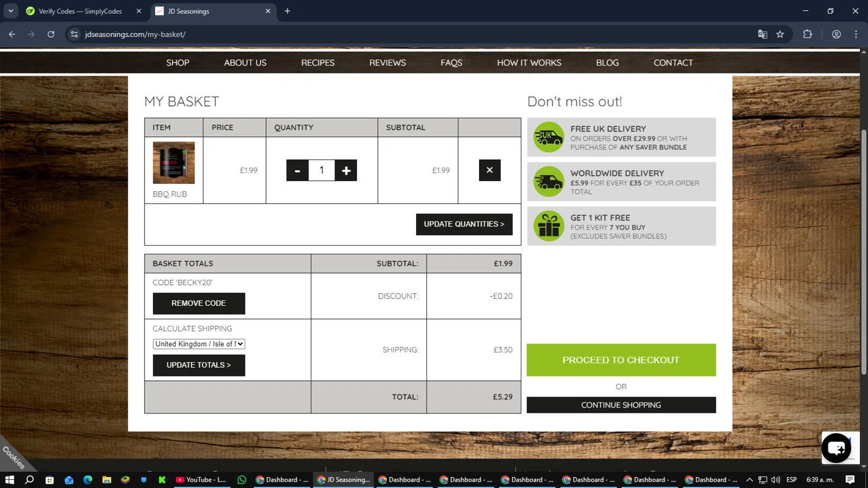The width and height of the screenshot is (868, 488).
Task: Open the Chrome three-dot menu
Action: click(856, 34)
